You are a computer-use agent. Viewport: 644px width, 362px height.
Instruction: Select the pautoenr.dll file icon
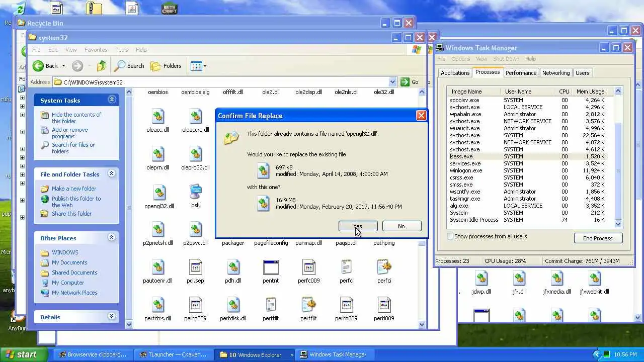(x=158, y=267)
